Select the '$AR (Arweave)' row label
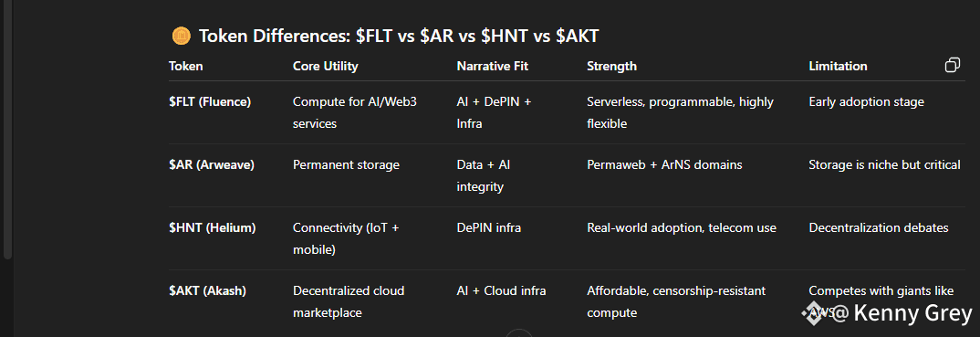The image size is (980, 337). pos(212,165)
